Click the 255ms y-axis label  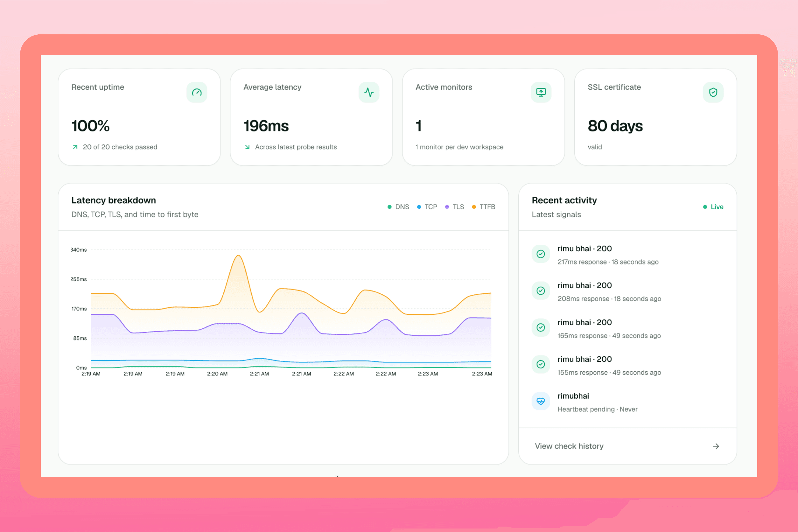[x=79, y=279]
